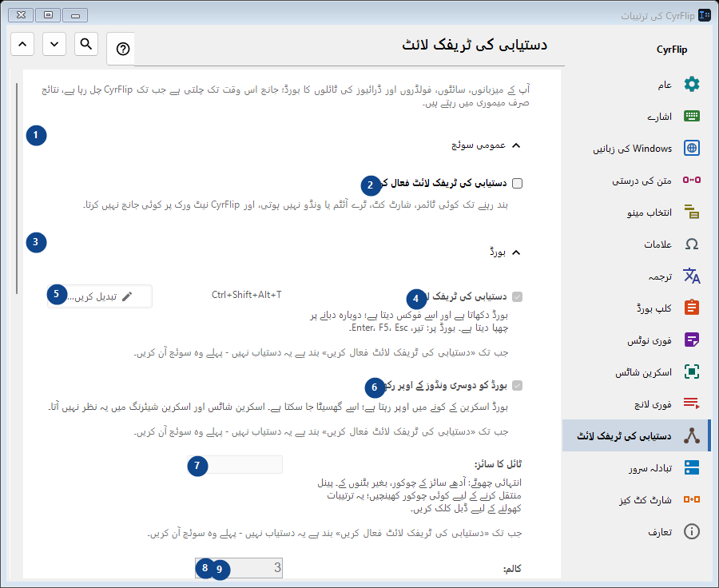Open the ٹائل کا سائز dropdown
Image resolution: width=719 pixels, height=588 pixels.
click(x=235, y=465)
